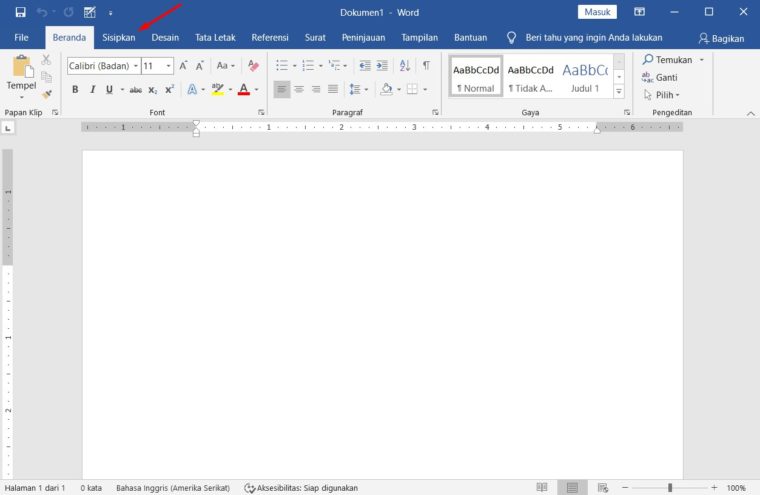Click the Accessibility status icon in the status bar

[x=250, y=488]
